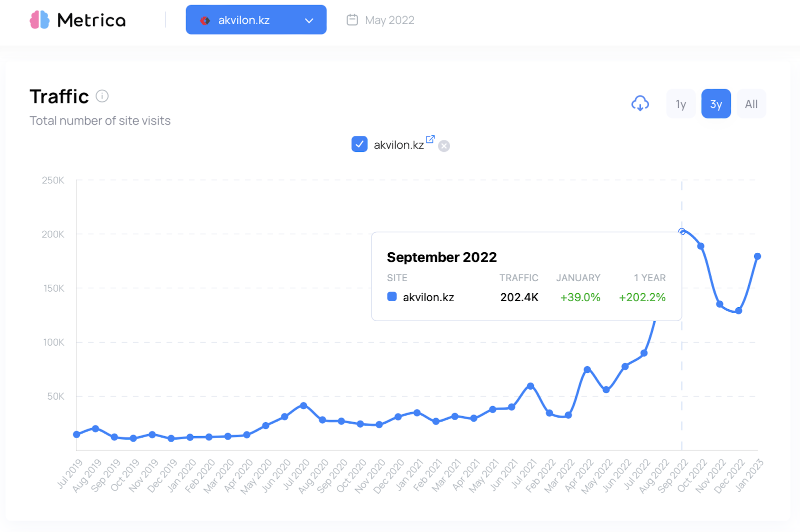Switch to the 1y time range
Screen dimensions: 800x532
pyautogui.click(x=680, y=104)
